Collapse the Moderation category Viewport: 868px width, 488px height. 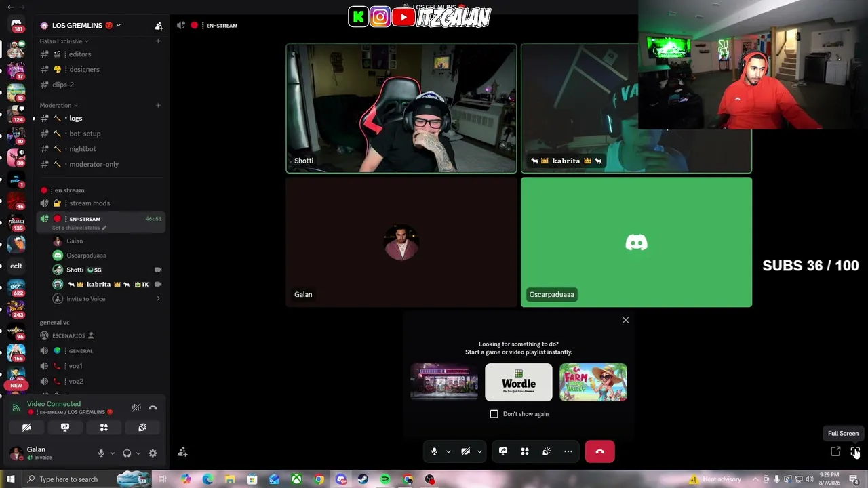tap(58, 106)
